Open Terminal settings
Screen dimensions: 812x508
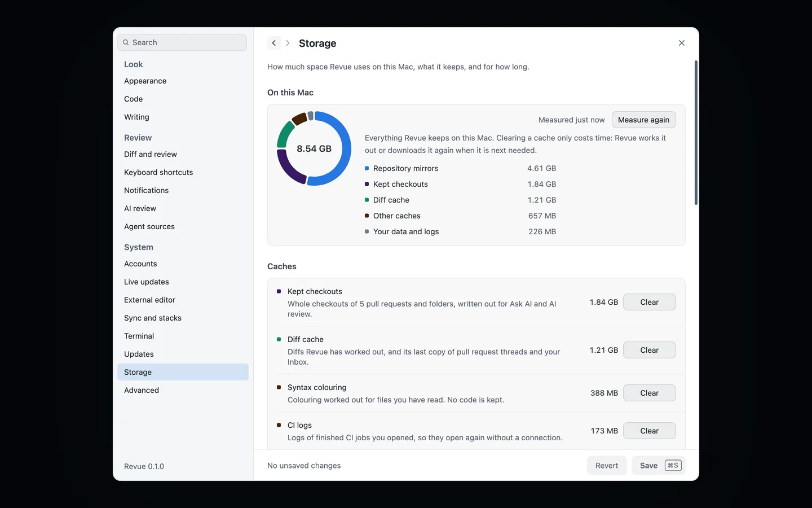[183, 336]
